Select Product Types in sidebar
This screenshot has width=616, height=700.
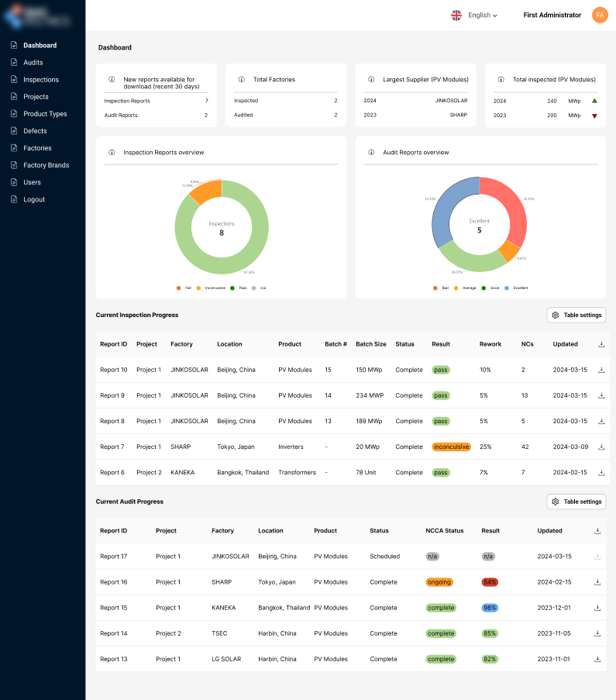[45, 114]
